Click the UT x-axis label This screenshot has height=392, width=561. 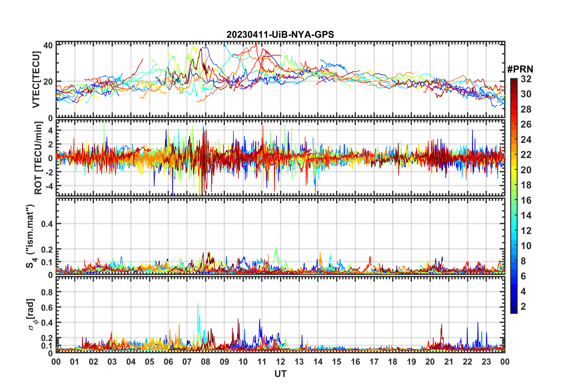pyautogui.click(x=280, y=374)
